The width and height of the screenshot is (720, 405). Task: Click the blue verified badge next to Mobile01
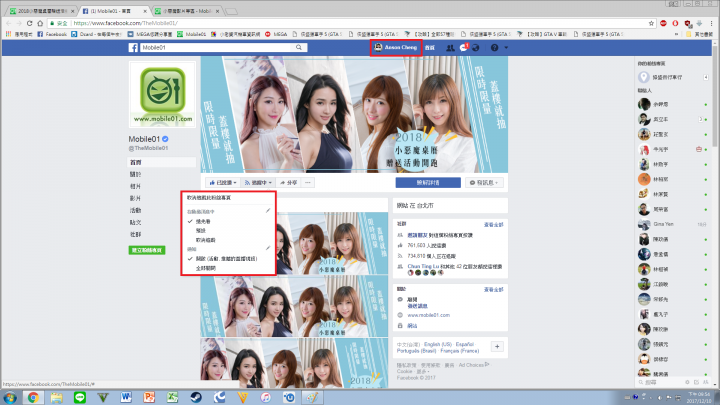click(165, 139)
